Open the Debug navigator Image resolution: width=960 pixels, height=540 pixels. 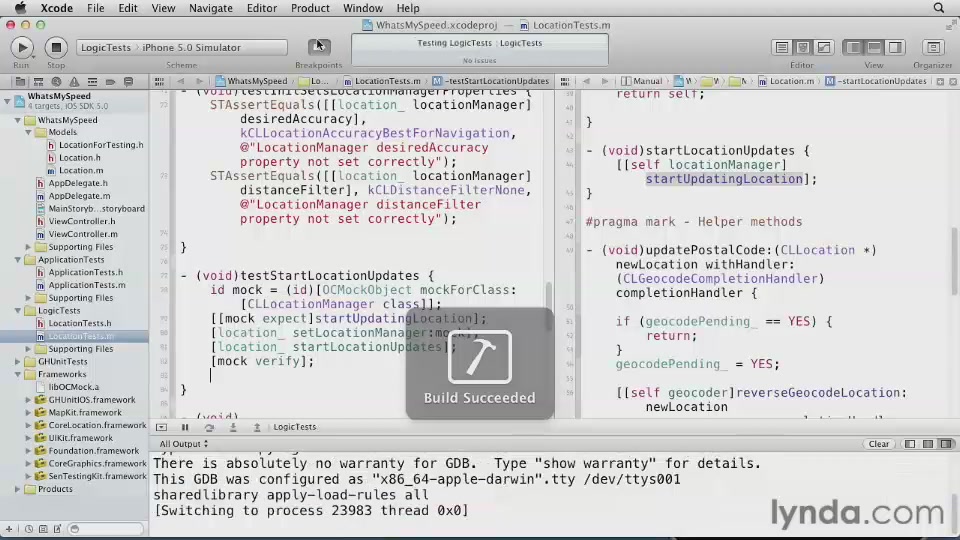click(92, 81)
